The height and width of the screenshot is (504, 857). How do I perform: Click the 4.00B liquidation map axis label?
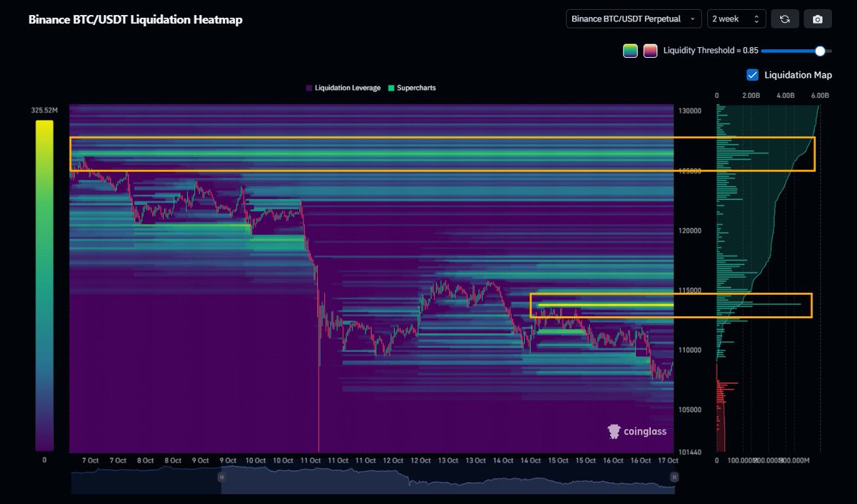click(786, 95)
